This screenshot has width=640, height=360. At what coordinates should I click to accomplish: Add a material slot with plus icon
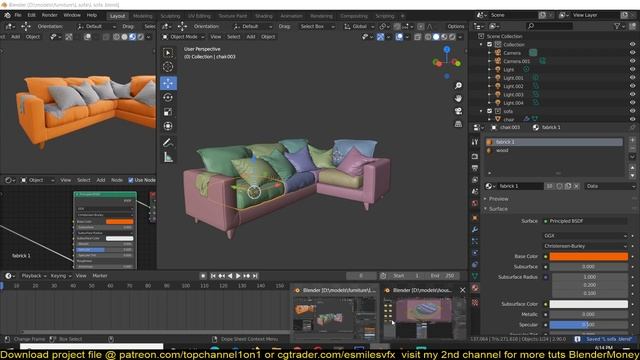point(632,140)
